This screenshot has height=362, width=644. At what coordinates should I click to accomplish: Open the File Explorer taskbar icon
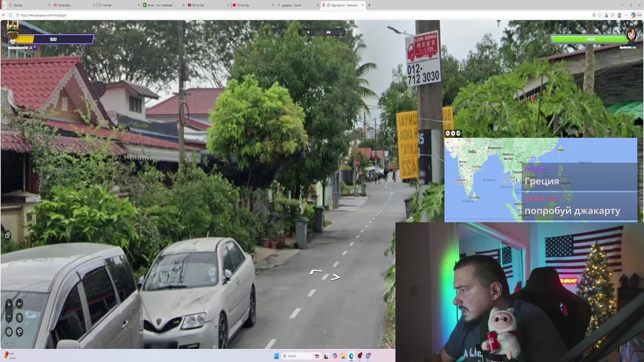click(x=343, y=356)
